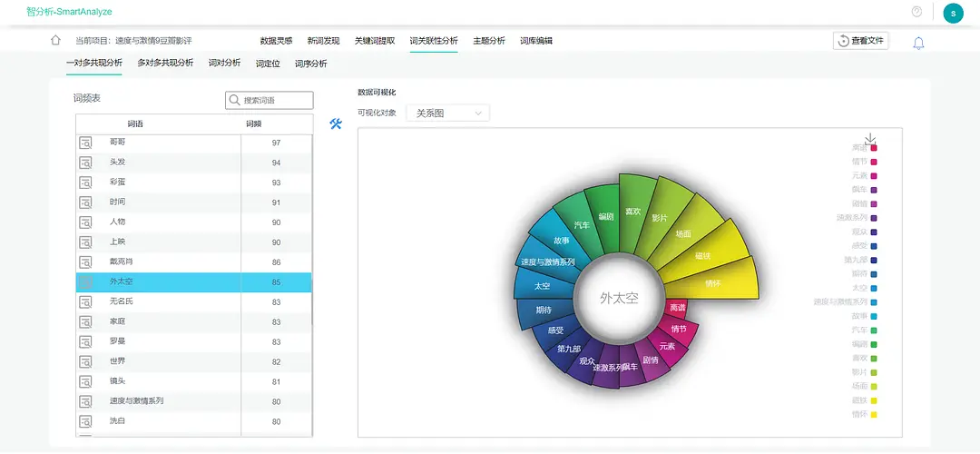Click the lookup icon in the 时间 row
This screenshot has width=980, height=454.
85,202
